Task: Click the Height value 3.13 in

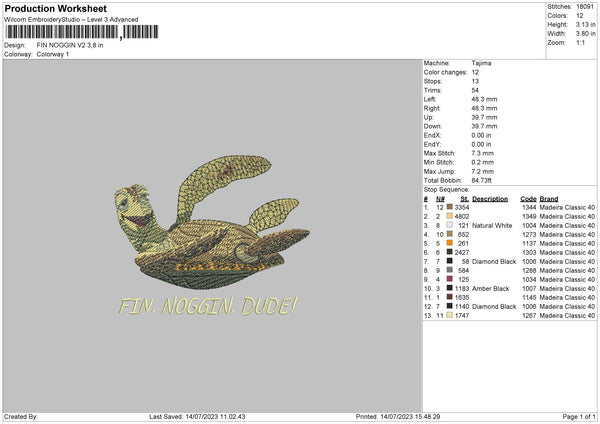Action: 585,24
